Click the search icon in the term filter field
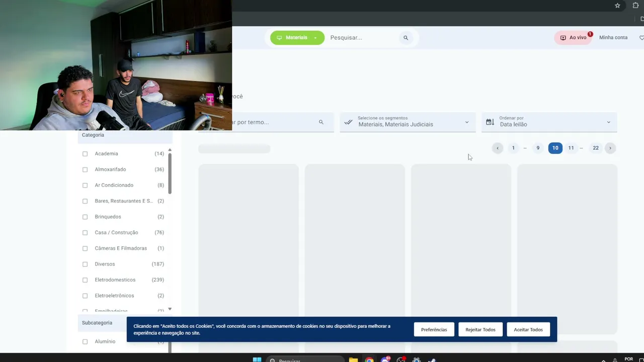Screen dimensions: 644x362 [x=321, y=122]
